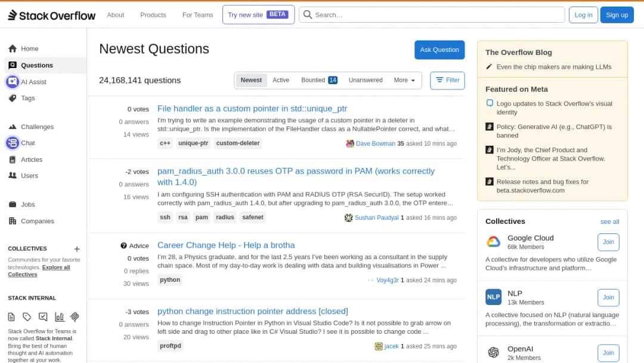644x363 pixels.
Task: Join the NLP collective
Action: point(608,297)
